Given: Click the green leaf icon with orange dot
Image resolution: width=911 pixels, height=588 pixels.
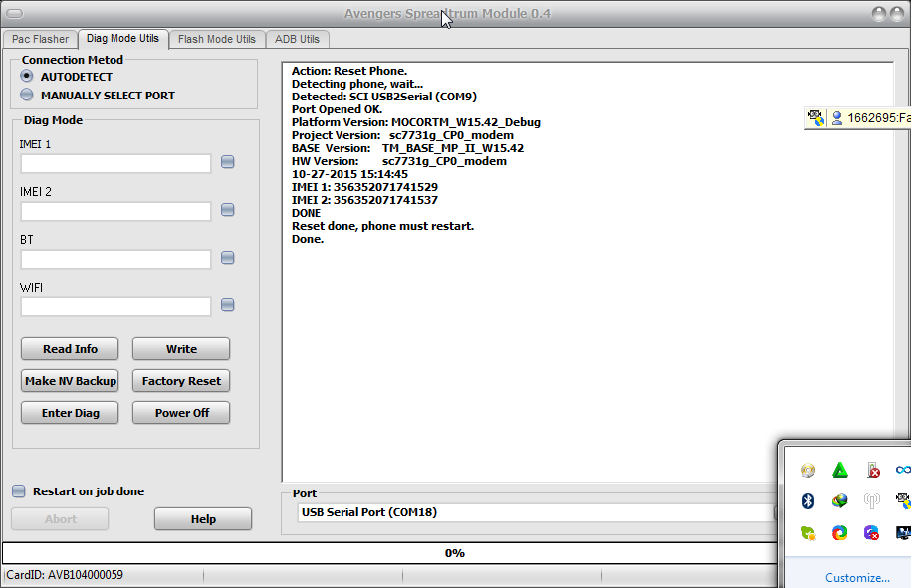Looking at the screenshot, I should (x=808, y=533).
